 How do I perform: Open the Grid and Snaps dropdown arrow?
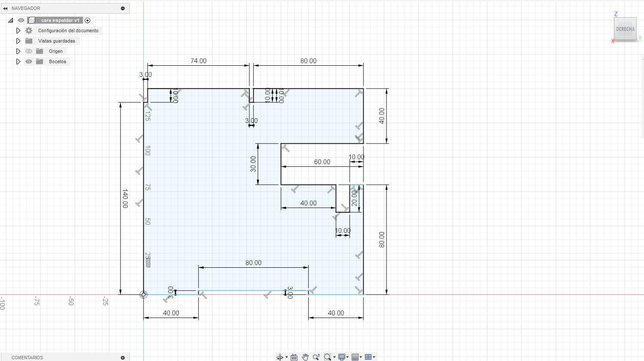click(x=361, y=357)
